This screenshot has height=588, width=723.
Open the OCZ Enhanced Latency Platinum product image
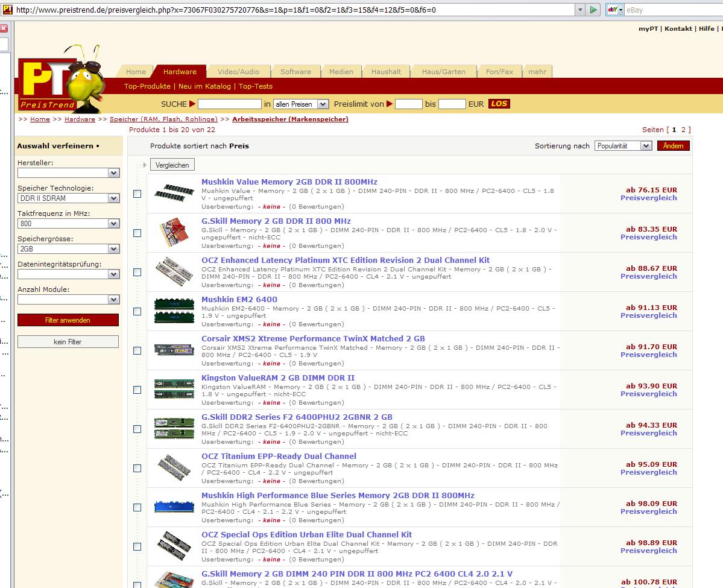174,271
